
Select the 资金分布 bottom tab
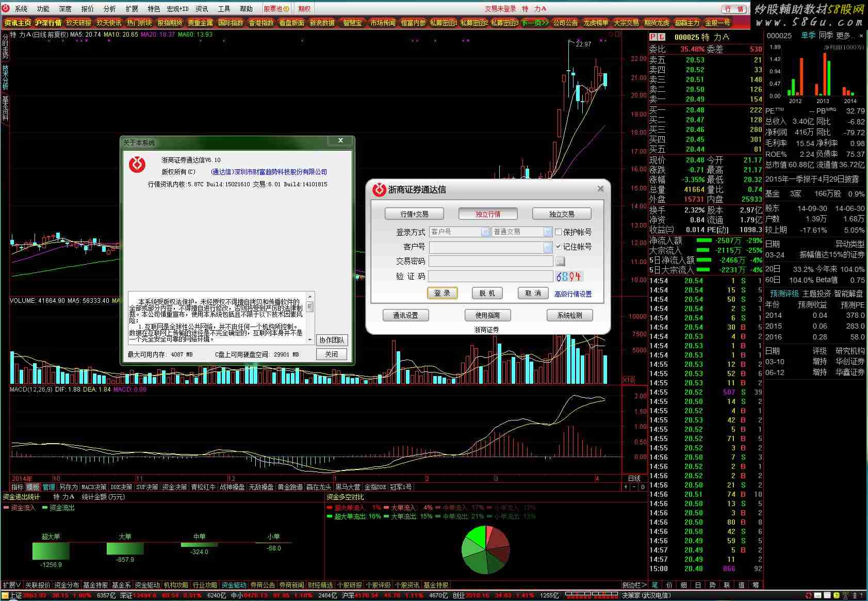(67, 585)
